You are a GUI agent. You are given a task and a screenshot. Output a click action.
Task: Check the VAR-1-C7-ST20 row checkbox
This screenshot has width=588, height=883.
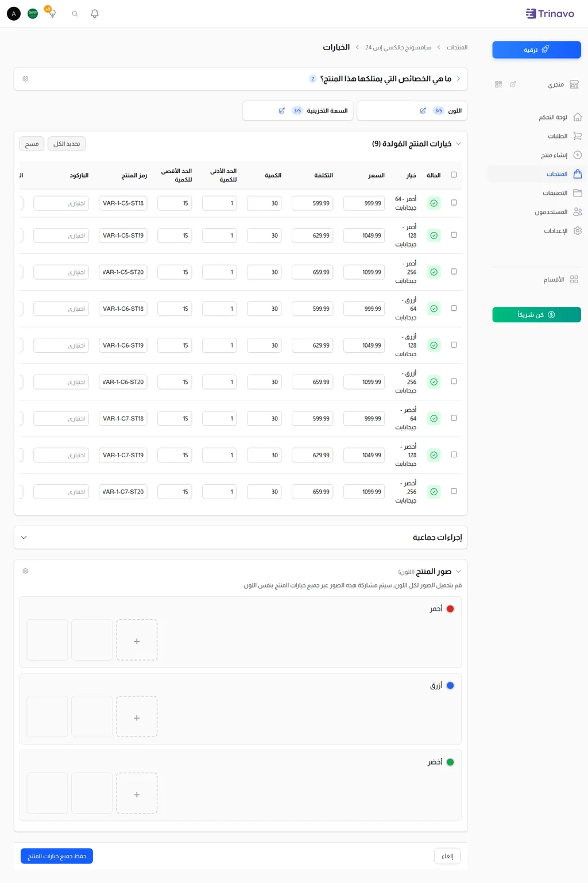pyautogui.click(x=454, y=491)
